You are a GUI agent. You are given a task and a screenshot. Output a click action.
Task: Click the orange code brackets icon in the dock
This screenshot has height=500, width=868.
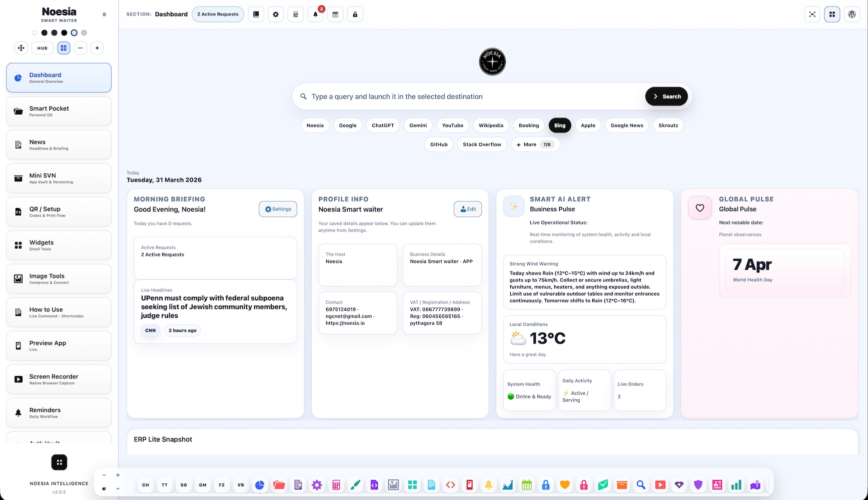[450, 485]
